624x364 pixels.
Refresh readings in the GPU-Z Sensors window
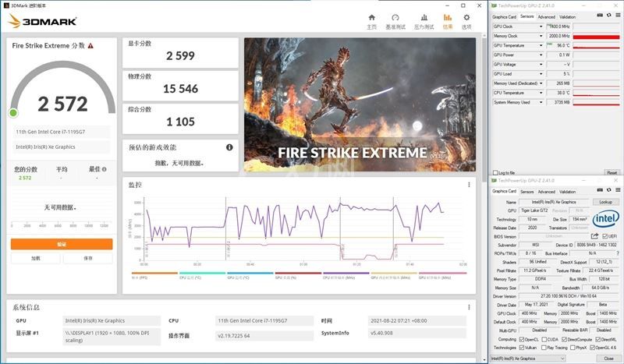coord(608,16)
